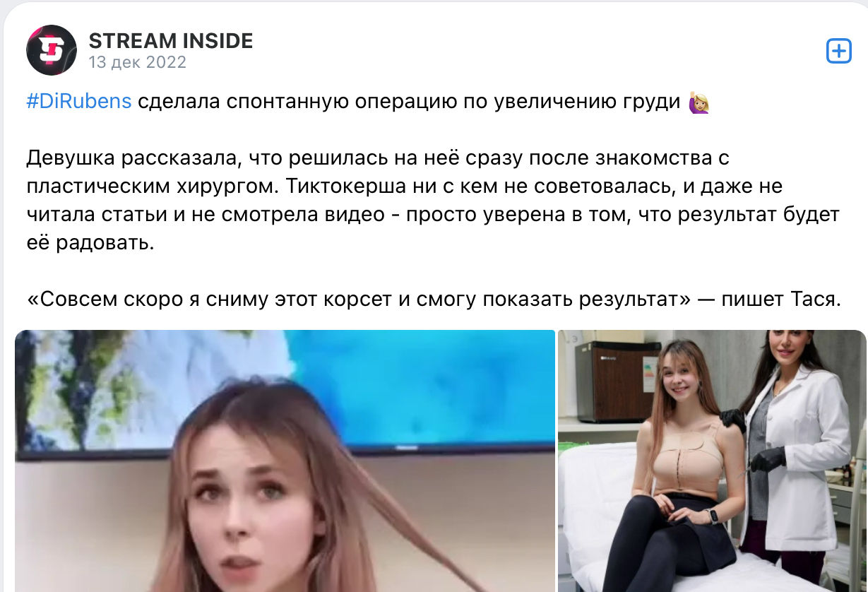
Task: Click the raised-hand emoji after the headline
Action: click(698, 102)
